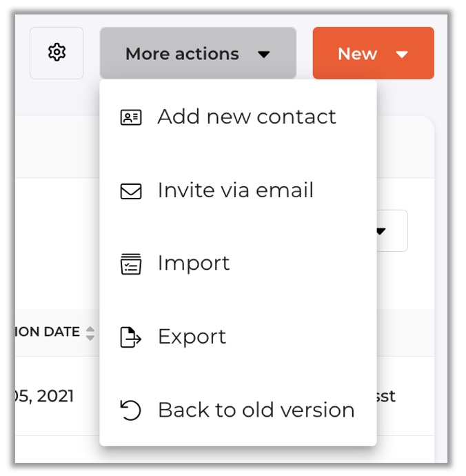Click the envelope email icon

(x=131, y=191)
